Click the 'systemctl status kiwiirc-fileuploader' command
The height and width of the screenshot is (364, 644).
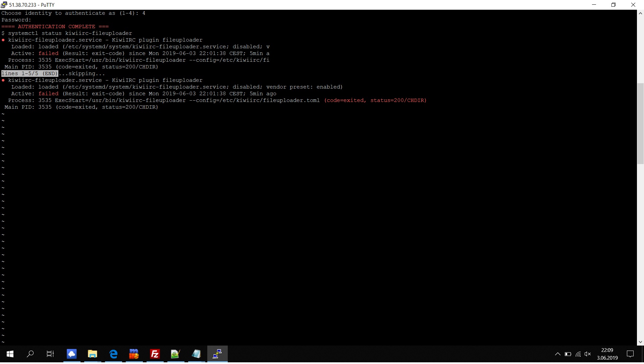click(x=70, y=33)
